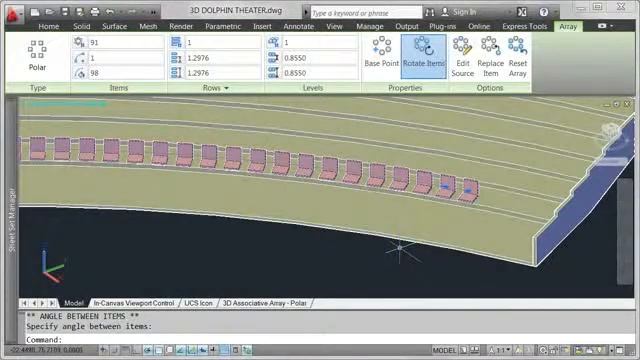Open the AutoCAD application menu button
The image size is (640, 360).
(13, 15)
